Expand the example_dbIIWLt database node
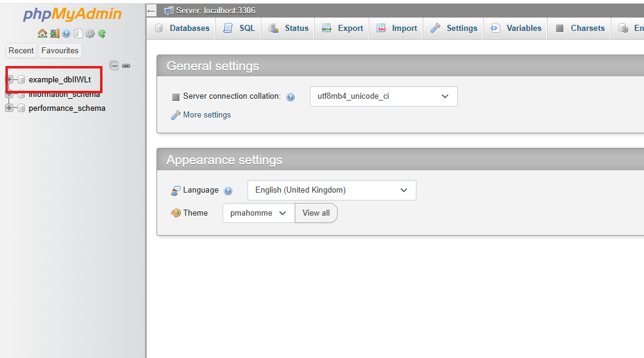 point(10,79)
